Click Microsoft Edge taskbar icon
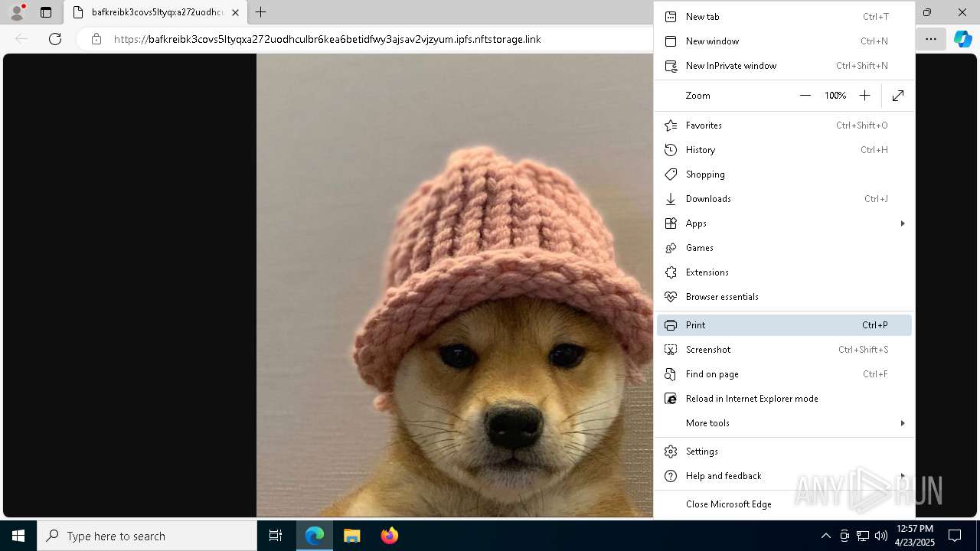 point(315,536)
